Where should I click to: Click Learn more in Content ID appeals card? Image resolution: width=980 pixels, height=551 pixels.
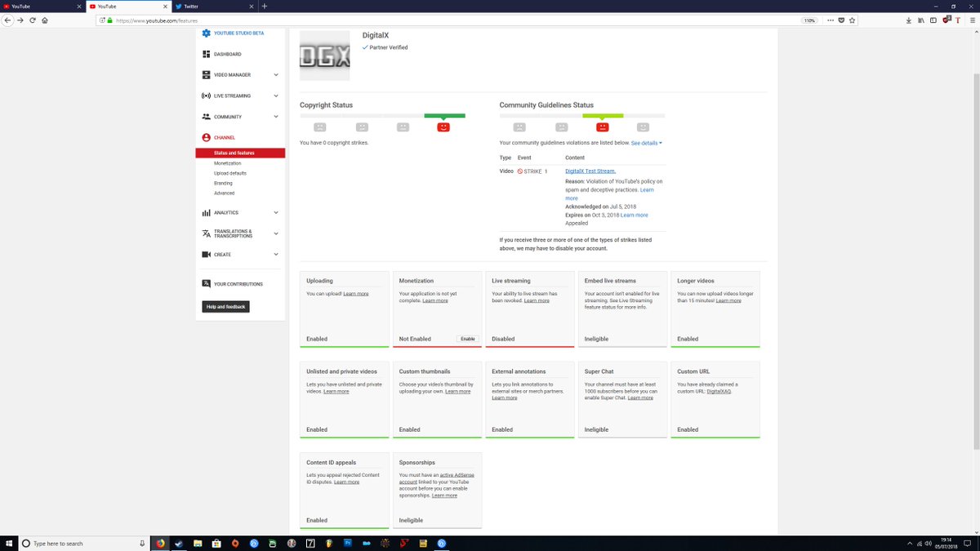[346, 482]
